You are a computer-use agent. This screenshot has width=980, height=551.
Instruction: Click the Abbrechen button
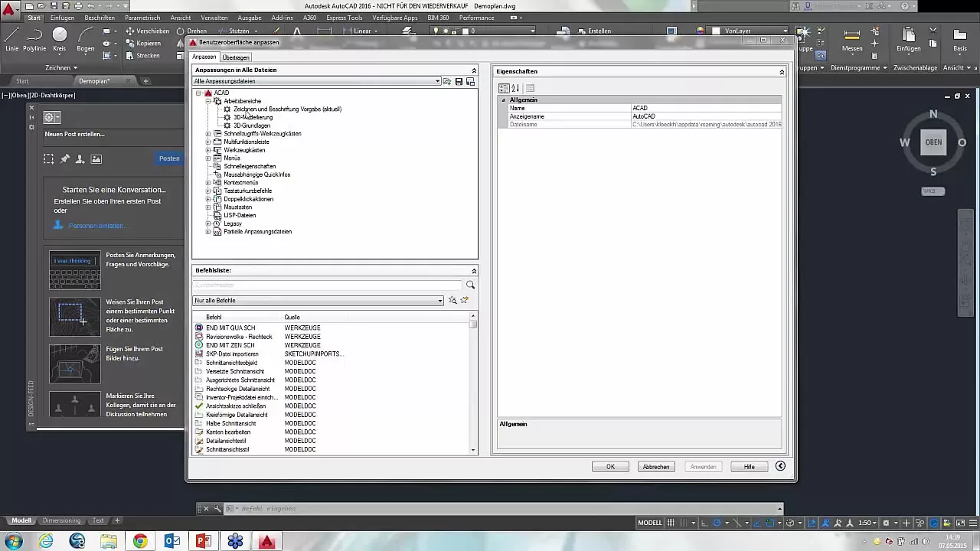[656, 467]
